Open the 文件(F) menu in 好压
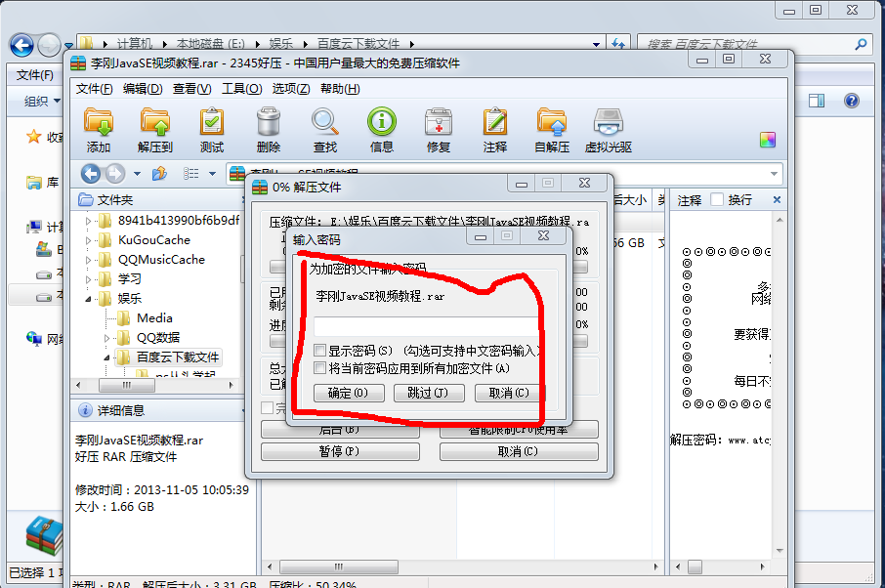This screenshot has height=588, width=885. point(94,89)
